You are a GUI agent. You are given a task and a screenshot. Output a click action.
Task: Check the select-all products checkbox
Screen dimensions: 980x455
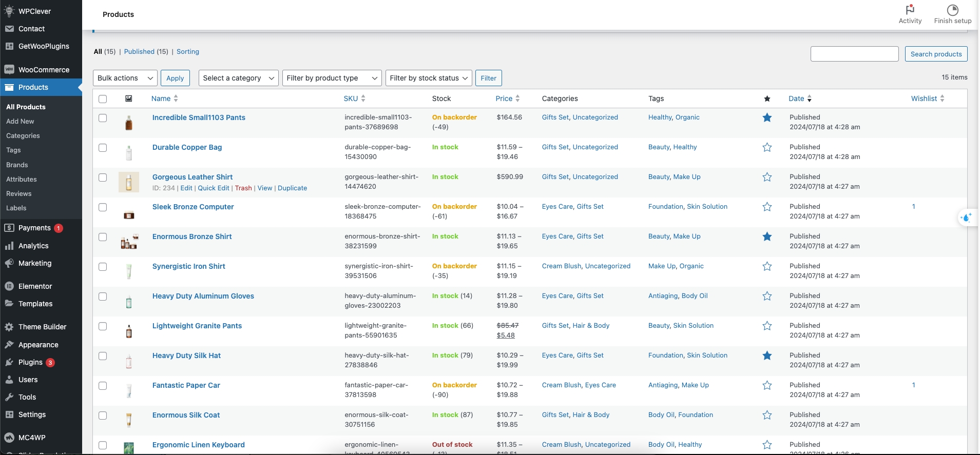click(x=103, y=99)
